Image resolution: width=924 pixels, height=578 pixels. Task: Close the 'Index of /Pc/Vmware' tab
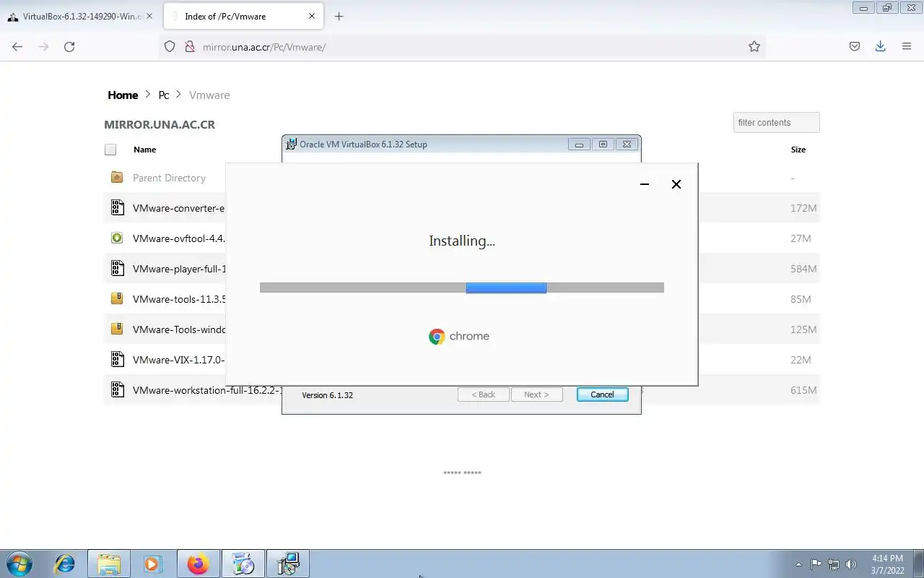tap(312, 16)
